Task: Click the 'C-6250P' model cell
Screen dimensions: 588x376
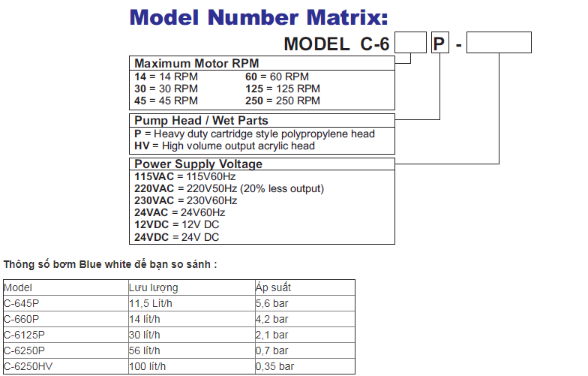Action: coord(66,350)
